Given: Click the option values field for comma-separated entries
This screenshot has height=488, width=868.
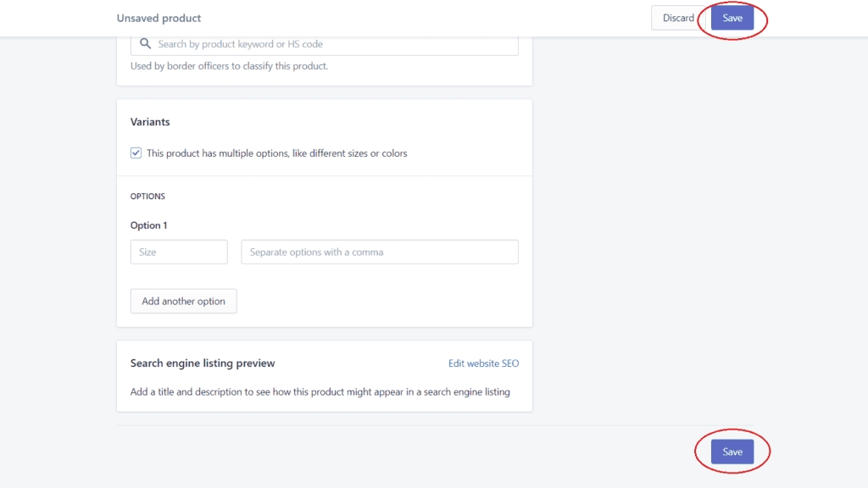Looking at the screenshot, I should pyautogui.click(x=379, y=252).
